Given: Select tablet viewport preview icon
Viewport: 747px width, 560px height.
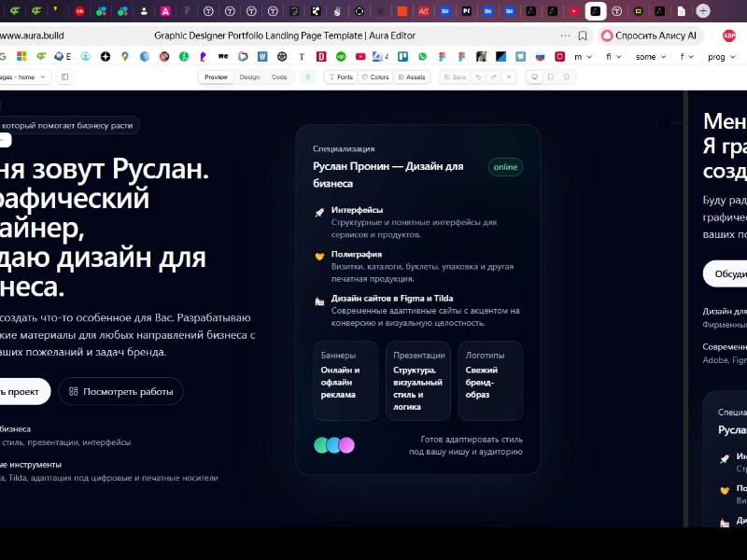Looking at the screenshot, I should coord(550,77).
